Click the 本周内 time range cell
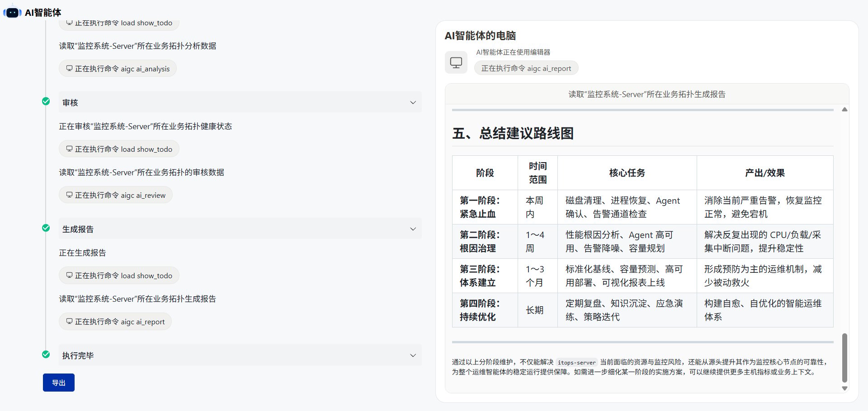This screenshot has width=868, height=411. coord(538,207)
